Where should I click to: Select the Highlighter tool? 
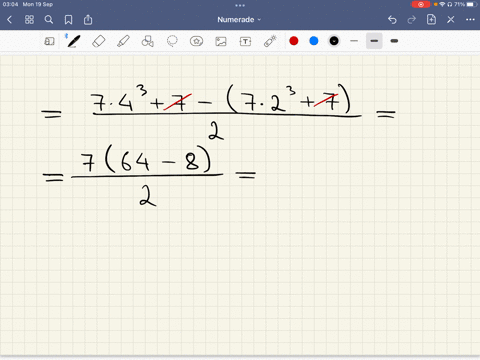pyautogui.click(x=123, y=41)
